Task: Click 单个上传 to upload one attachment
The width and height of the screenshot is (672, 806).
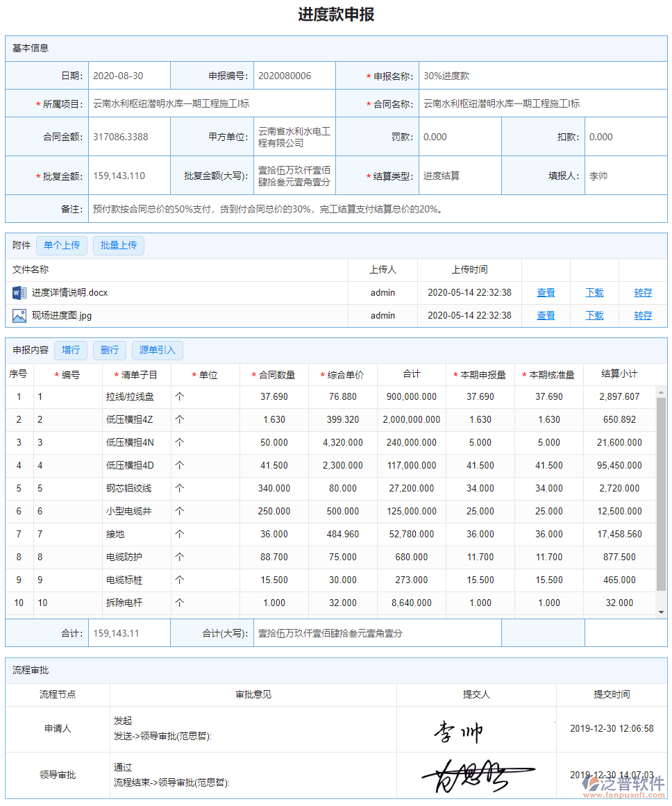Action: pos(62,245)
